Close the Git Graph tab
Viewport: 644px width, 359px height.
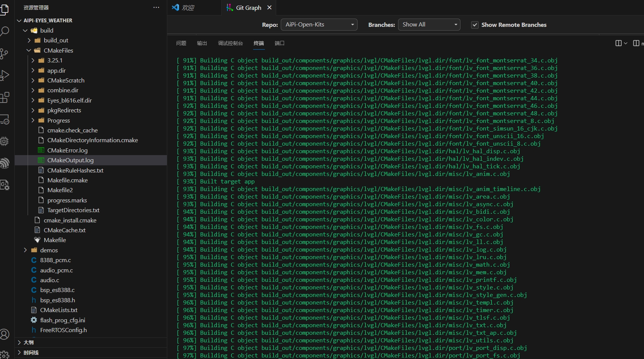coord(269,8)
